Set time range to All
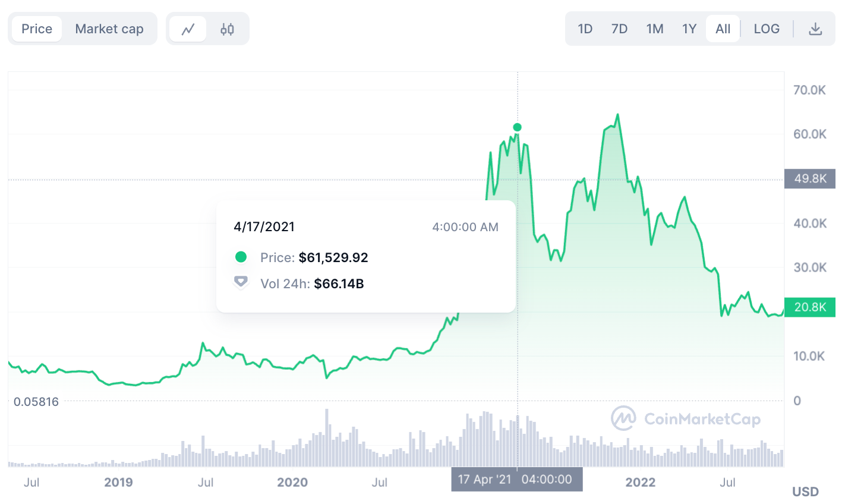Viewport: 845px width, 504px height. (723, 29)
